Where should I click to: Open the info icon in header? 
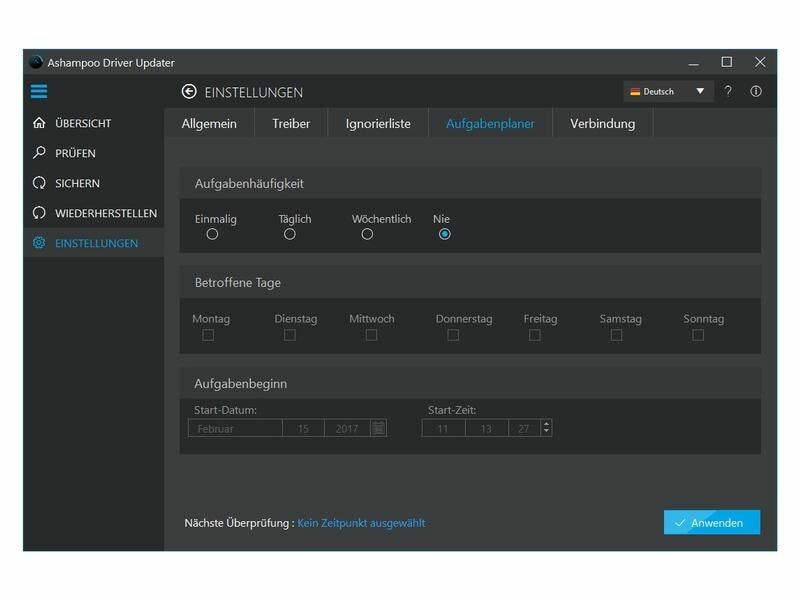(756, 91)
